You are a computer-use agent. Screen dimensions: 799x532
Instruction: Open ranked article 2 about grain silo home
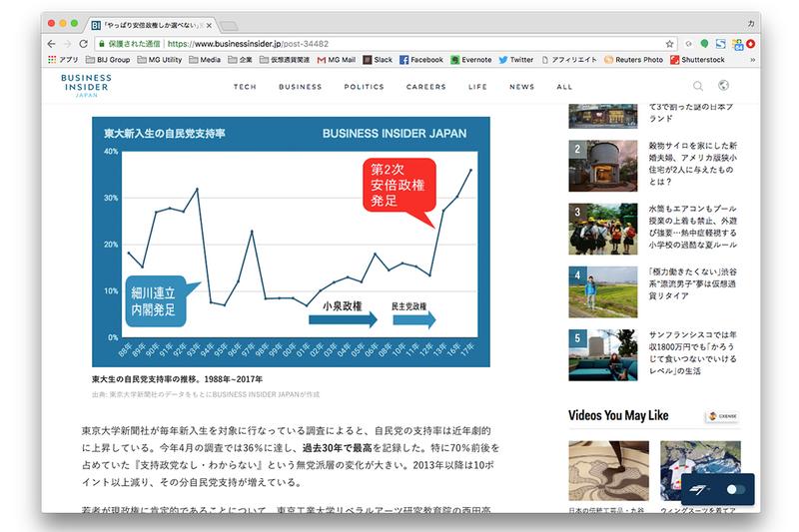[692, 164]
